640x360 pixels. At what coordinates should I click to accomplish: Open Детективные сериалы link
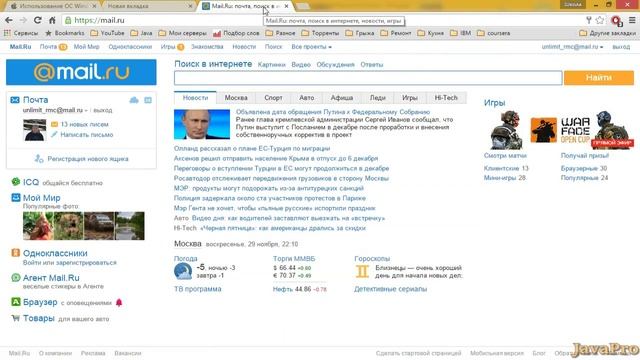(391, 289)
